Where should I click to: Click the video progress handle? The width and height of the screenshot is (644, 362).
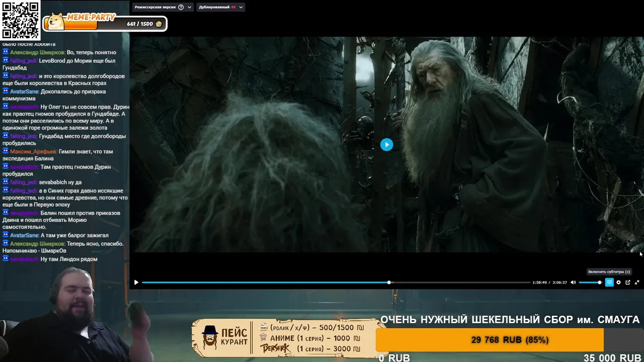(x=389, y=283)
